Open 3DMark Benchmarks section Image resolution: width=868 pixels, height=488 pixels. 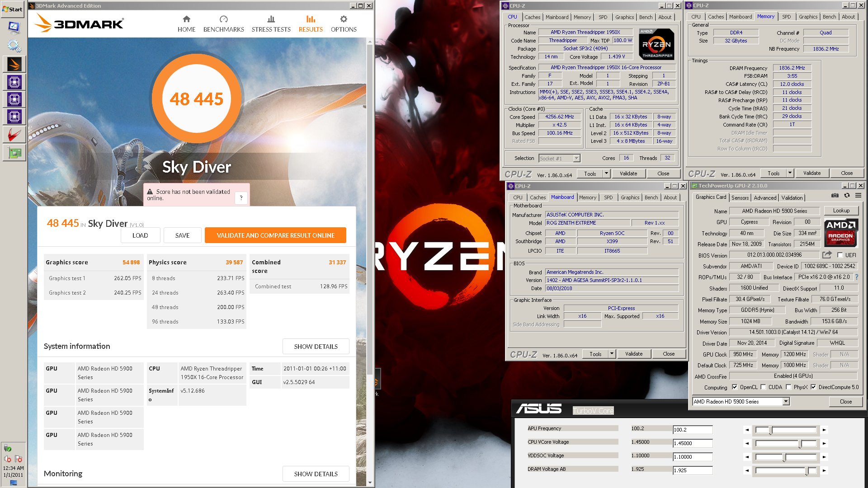223,24
